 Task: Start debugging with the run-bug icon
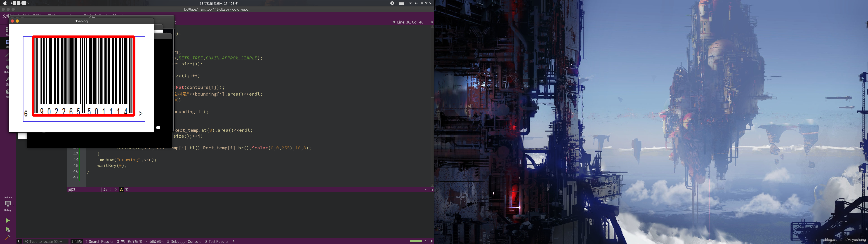coord(7,229)
